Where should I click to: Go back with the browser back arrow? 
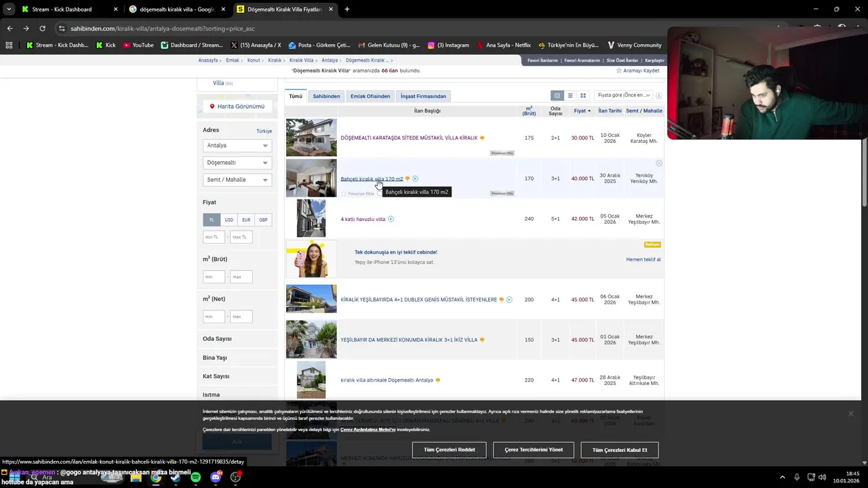tap(9, 28)
